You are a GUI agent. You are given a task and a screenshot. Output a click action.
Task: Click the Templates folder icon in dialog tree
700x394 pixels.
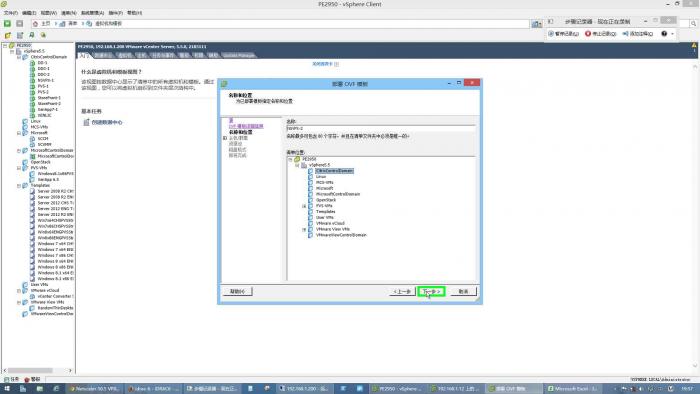coord(310,212)
